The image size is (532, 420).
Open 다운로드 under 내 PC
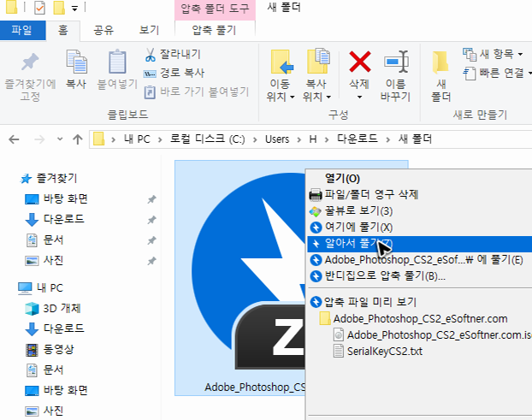tap(55, 328)
